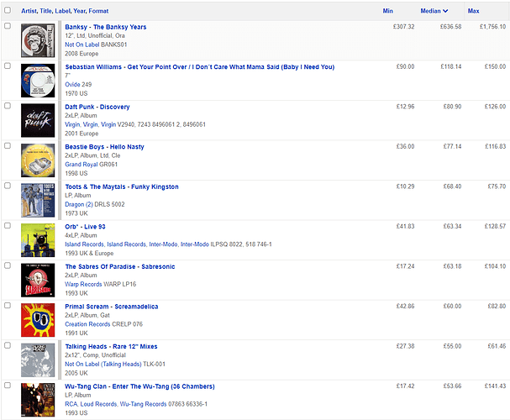
Task: Open the Banksy Years cover thumbnail
Action: pyautogui.click(x=38, y=40)
